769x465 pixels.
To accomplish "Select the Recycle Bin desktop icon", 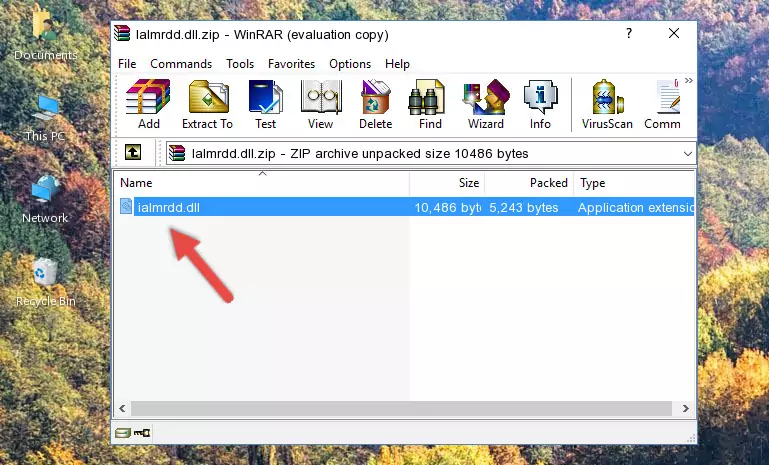I will click(x=46, y=283).
